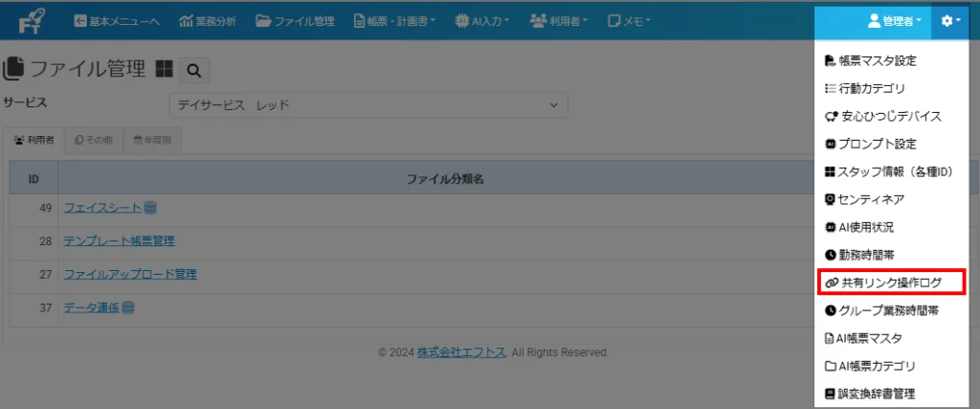
Task: Expand the 利用者 navbar dropdown
Action: click(x=559, y=21)
